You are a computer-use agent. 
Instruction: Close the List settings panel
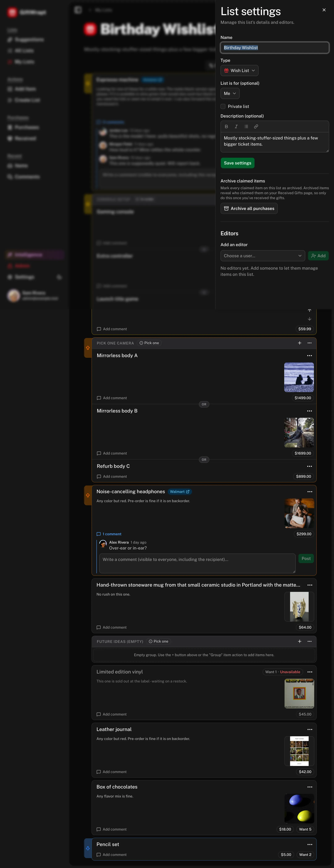(x=324, y=10)
